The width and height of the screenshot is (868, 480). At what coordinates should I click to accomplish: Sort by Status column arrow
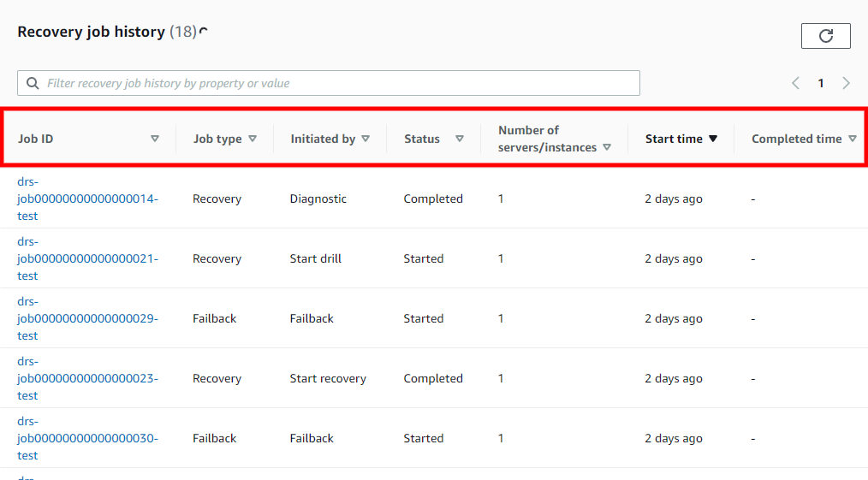(460, 139)
